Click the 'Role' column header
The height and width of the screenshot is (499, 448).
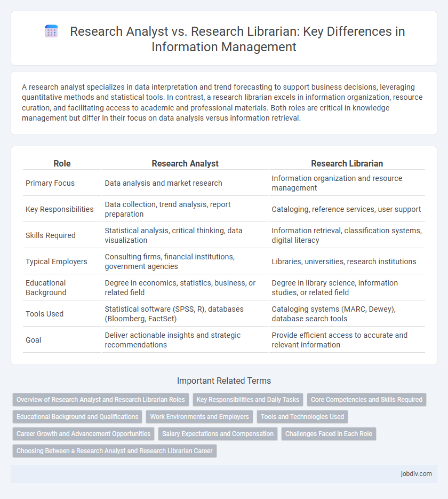pyautogui.click(x=62, y=163)
